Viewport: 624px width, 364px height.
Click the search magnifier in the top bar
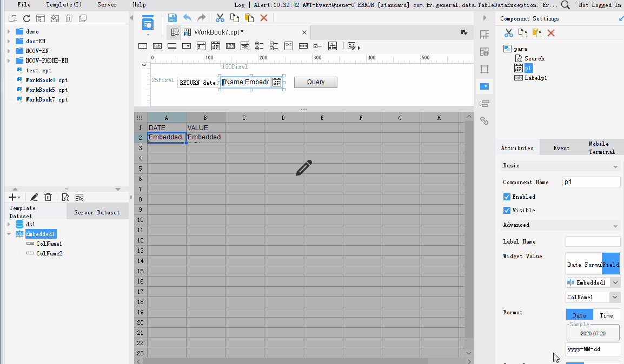point(565,5)
